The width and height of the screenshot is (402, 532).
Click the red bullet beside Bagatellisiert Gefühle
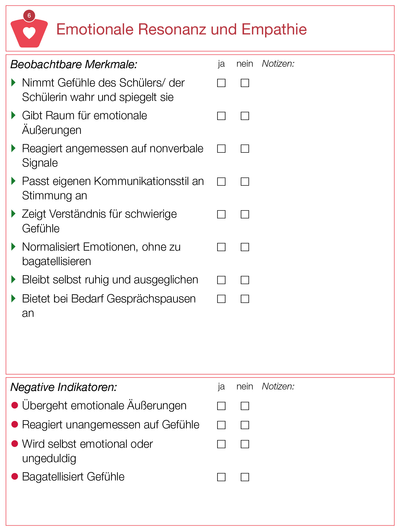15,476
